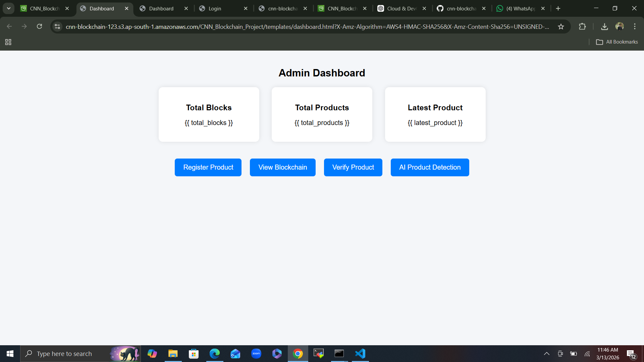Click the AI Product Detection button
This screenshot has height=362, width=644.
point(430,167)
